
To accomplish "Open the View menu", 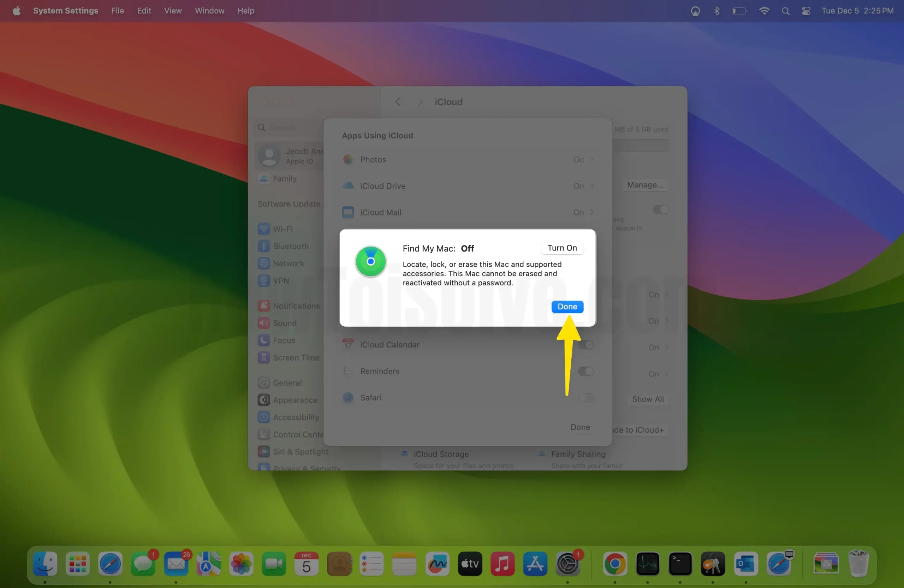I will click(x=173, y=11).
